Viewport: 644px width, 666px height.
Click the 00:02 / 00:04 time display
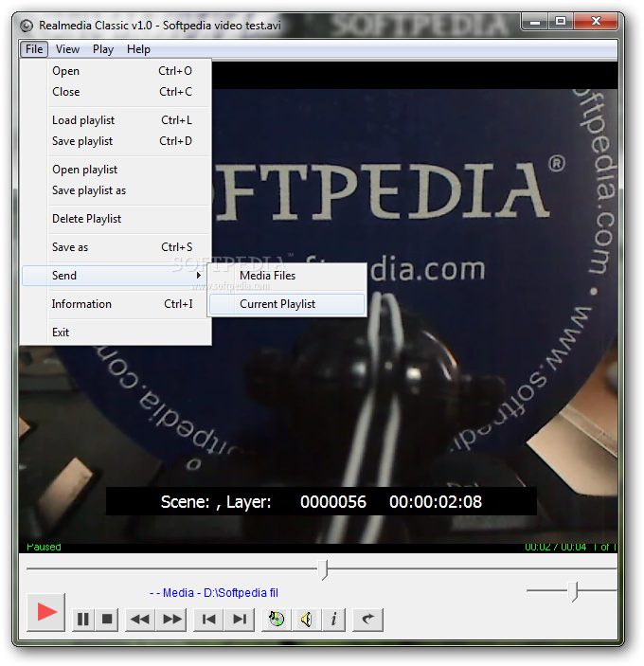[x=555, y=547]
